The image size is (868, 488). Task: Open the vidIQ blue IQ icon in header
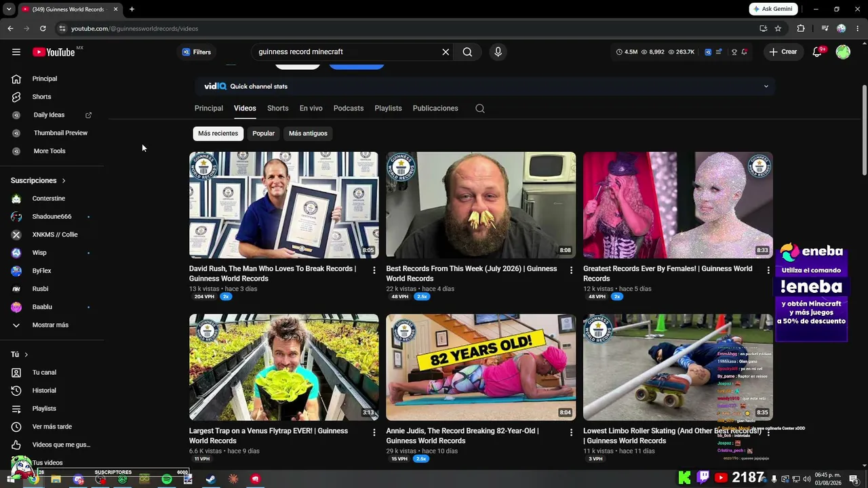tap(708, 52)
